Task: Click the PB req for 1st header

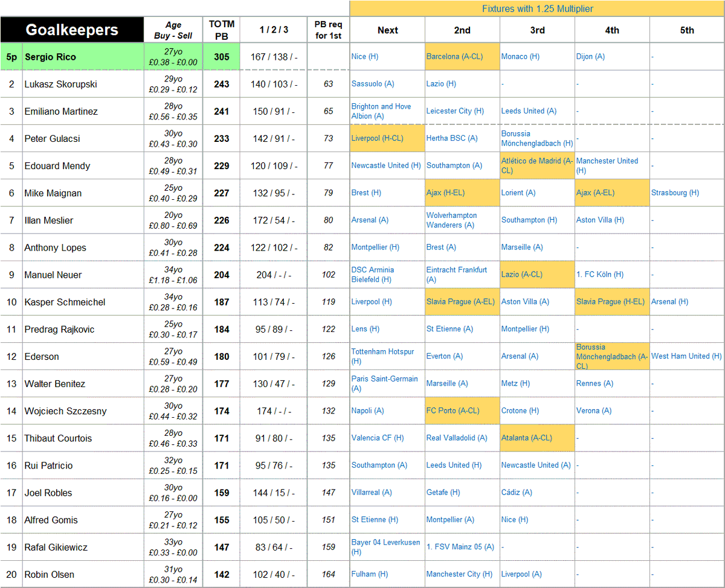Action: point(328,30)
